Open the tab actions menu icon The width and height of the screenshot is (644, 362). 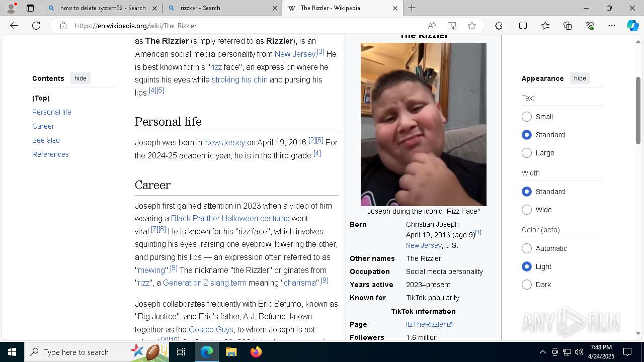30,8
